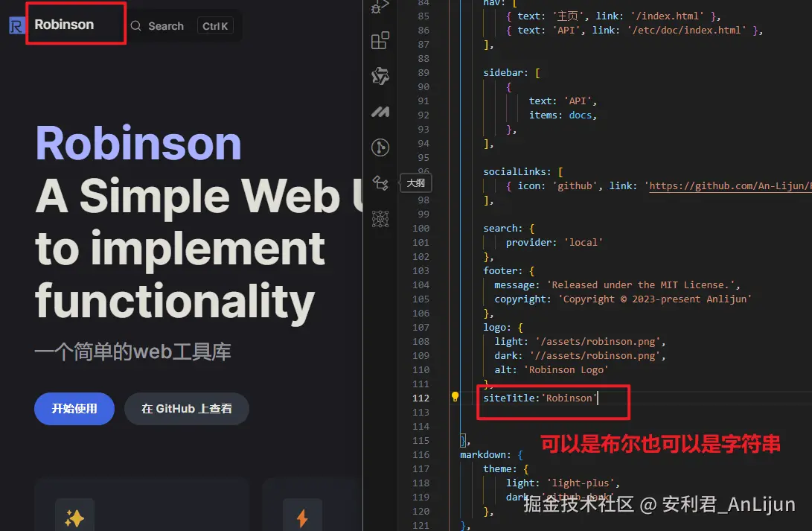Click line number 112 in the gutter

pyautogui.click(x=421, y=398)
